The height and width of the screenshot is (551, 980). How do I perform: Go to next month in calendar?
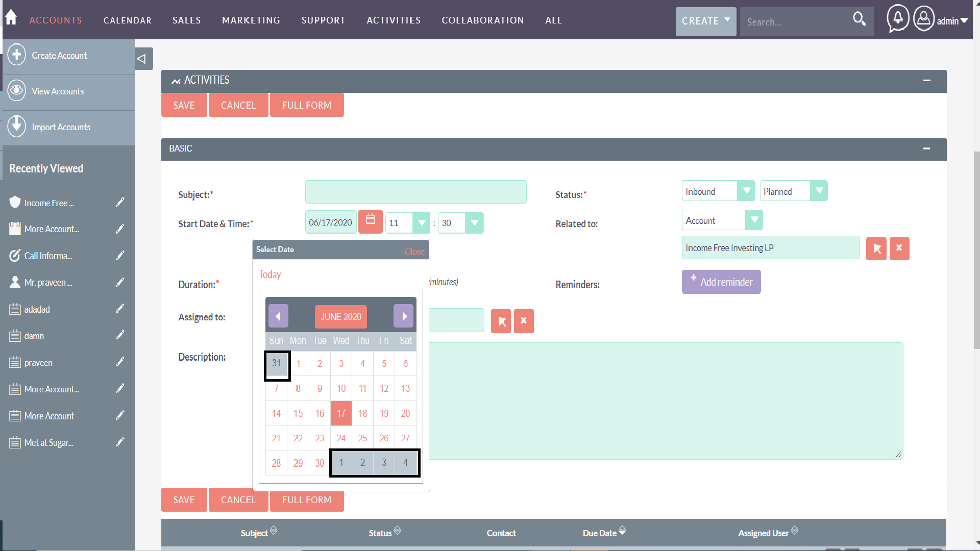404,316
